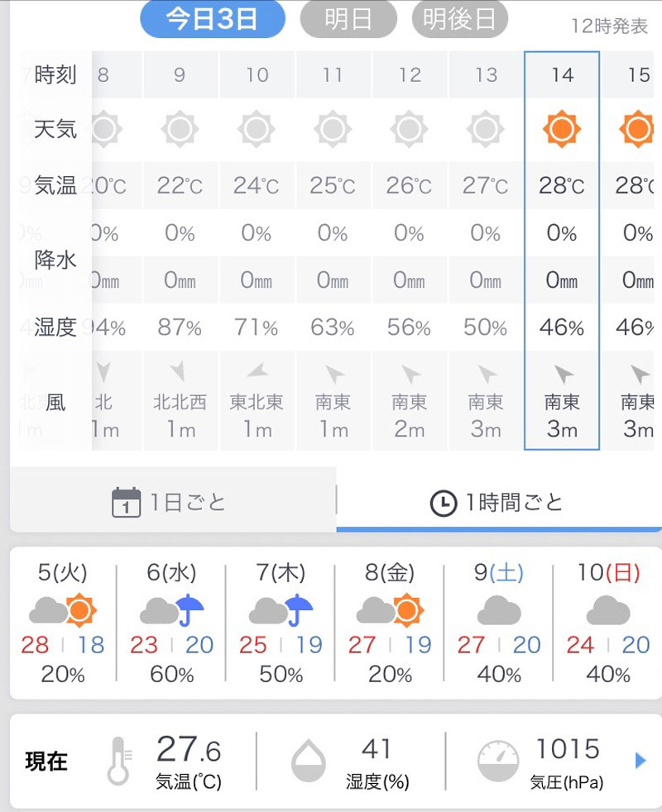Click the thermometer icon in 現在 panel
This screenshot has height=812, width=662.
[x=119, y=760]
